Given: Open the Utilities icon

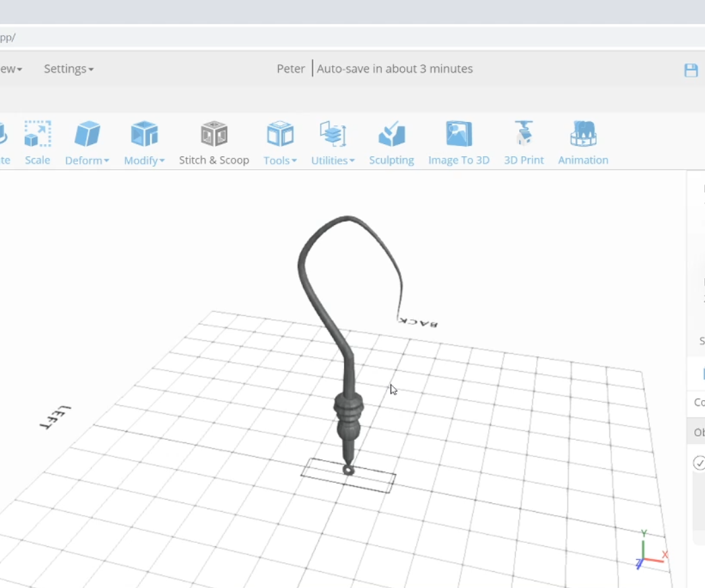Looking at the screenshot, I should pos(333,133).
